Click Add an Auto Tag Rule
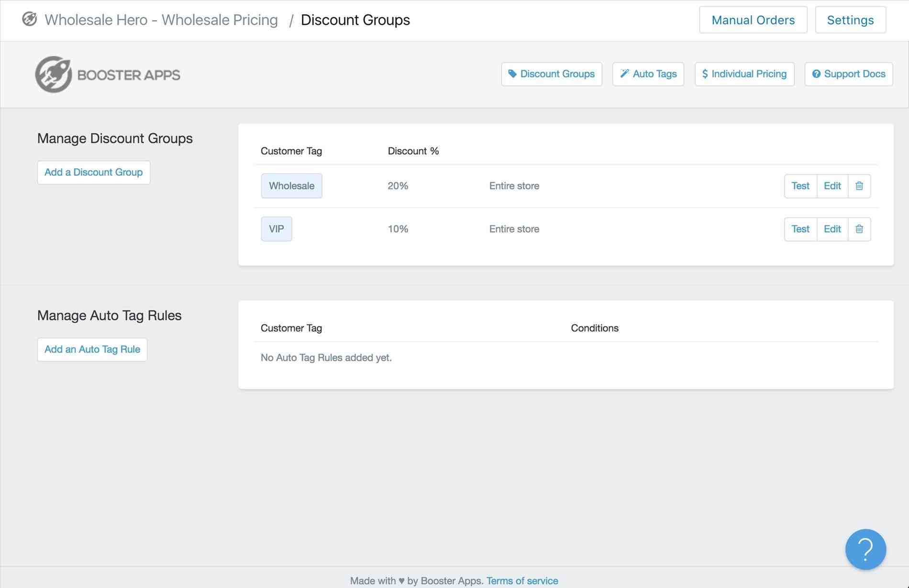This screenshot has width=909, height=588. [92, 349]
